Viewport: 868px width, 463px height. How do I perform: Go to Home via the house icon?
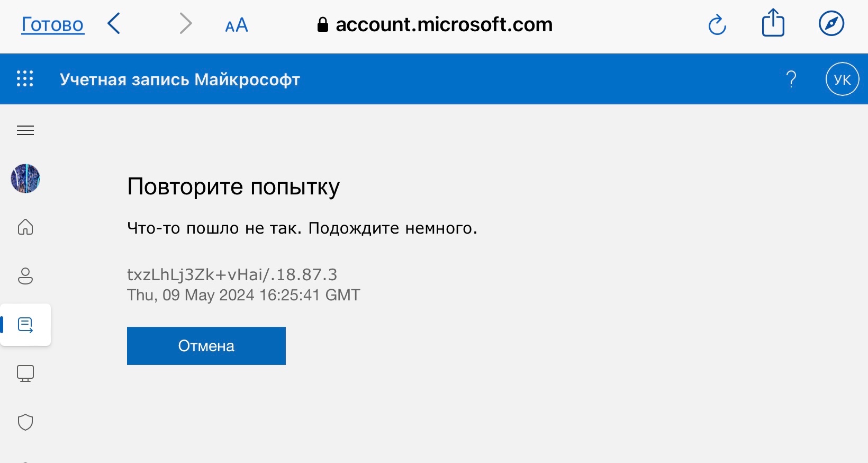point(25,227)
